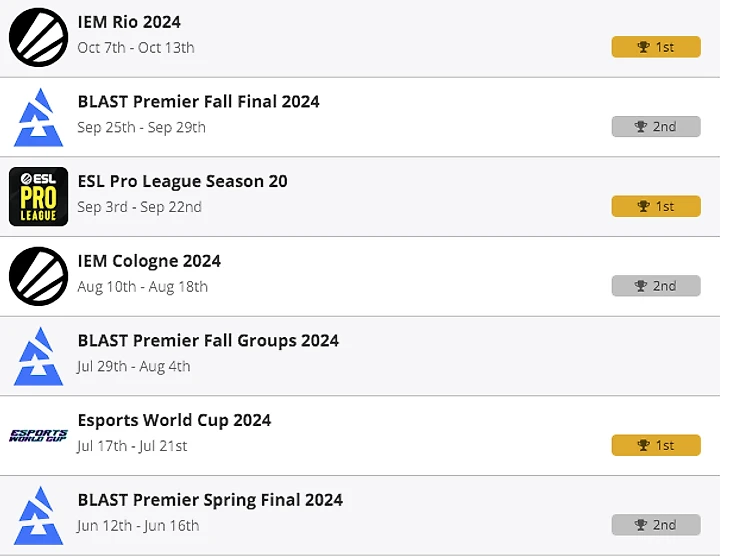Click 1st place badge for Esports World Cup
This screenshot has height=558, width=730.
pyautogui.click(x=656, y=445)
